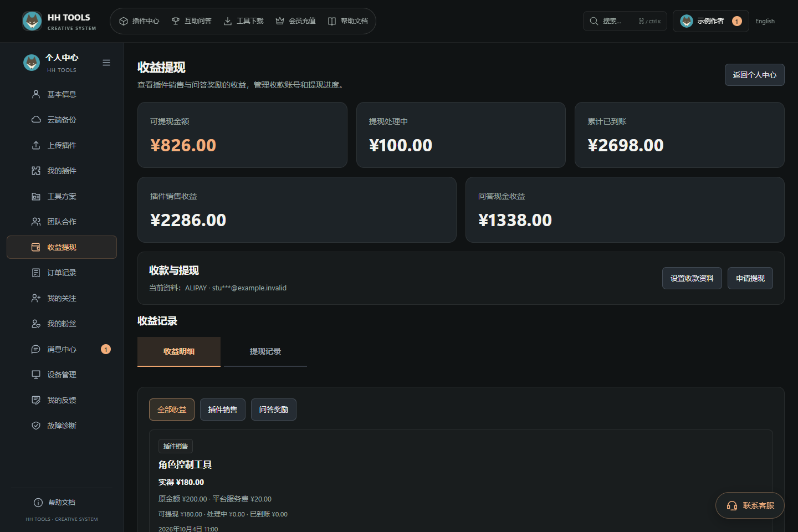Click the 设置收款资料 button
The image size is (798, 532).
[692, 278]
